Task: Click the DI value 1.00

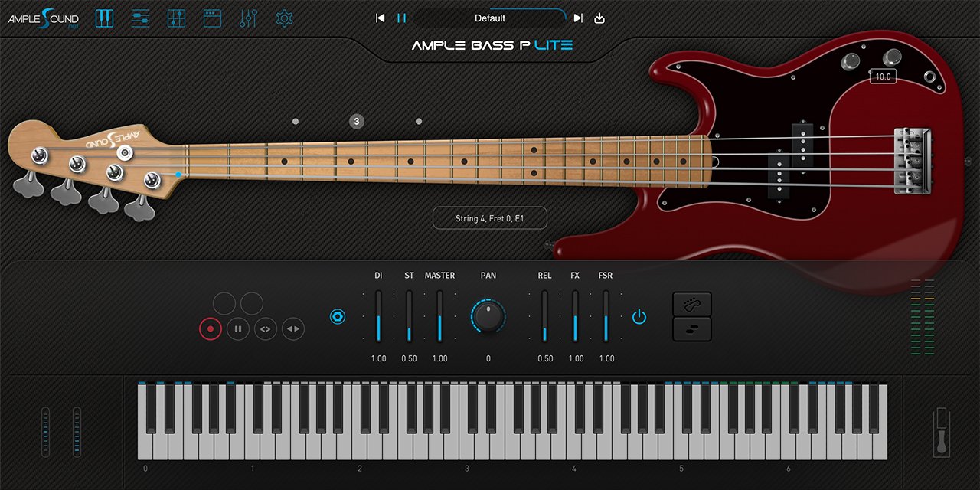Action: pos(378,358)
